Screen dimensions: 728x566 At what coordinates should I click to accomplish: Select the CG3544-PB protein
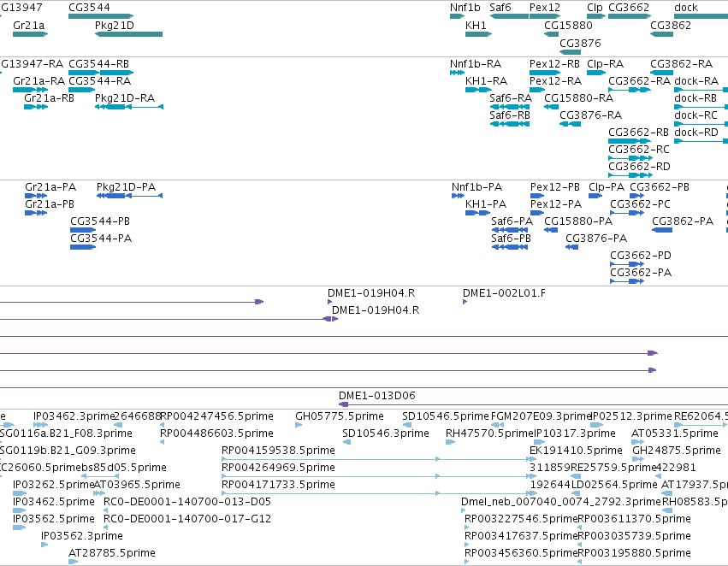83,230
